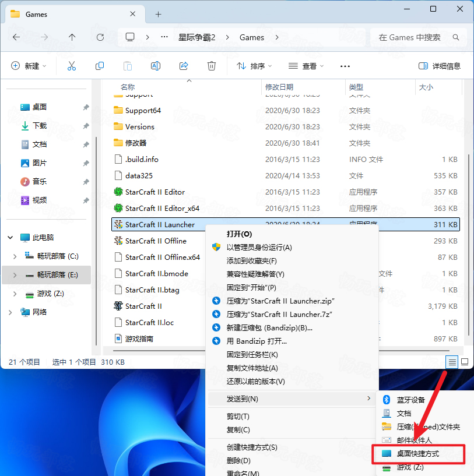474x476 pixels.
Task: Choose 删除(D) in context menu
Action: [x=238, y=460]
